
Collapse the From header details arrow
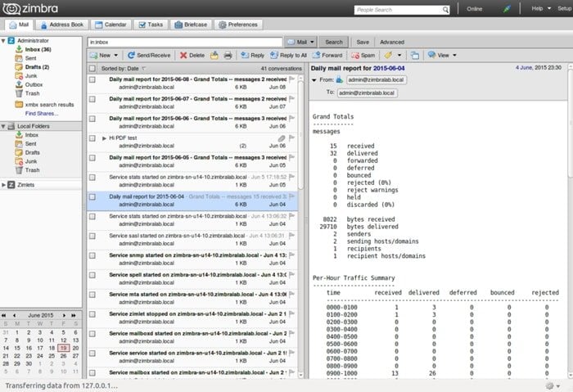[314, 80]
